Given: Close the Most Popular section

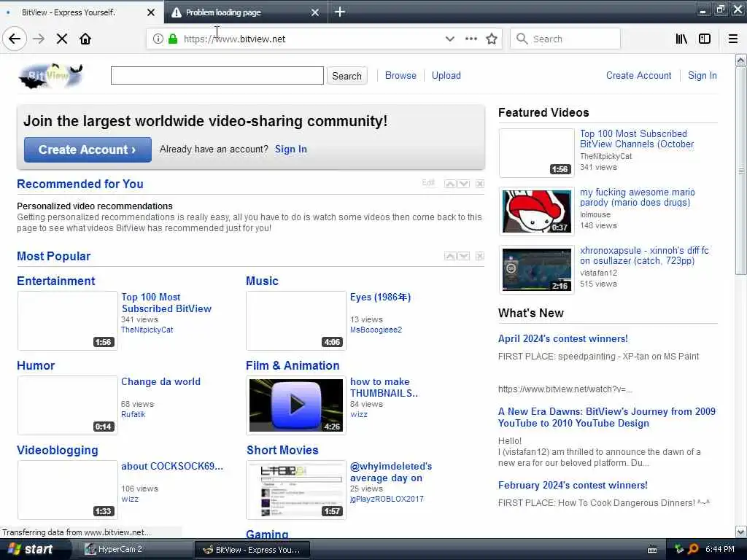Looking at the screenshot, I should [x=480, y=256].
